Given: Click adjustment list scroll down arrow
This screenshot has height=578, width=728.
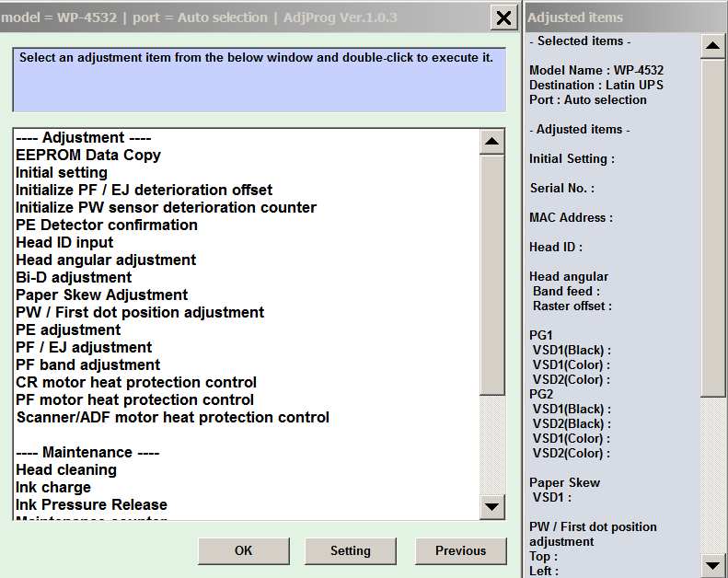Looking at the screenshot, I should tap(492, 506).
